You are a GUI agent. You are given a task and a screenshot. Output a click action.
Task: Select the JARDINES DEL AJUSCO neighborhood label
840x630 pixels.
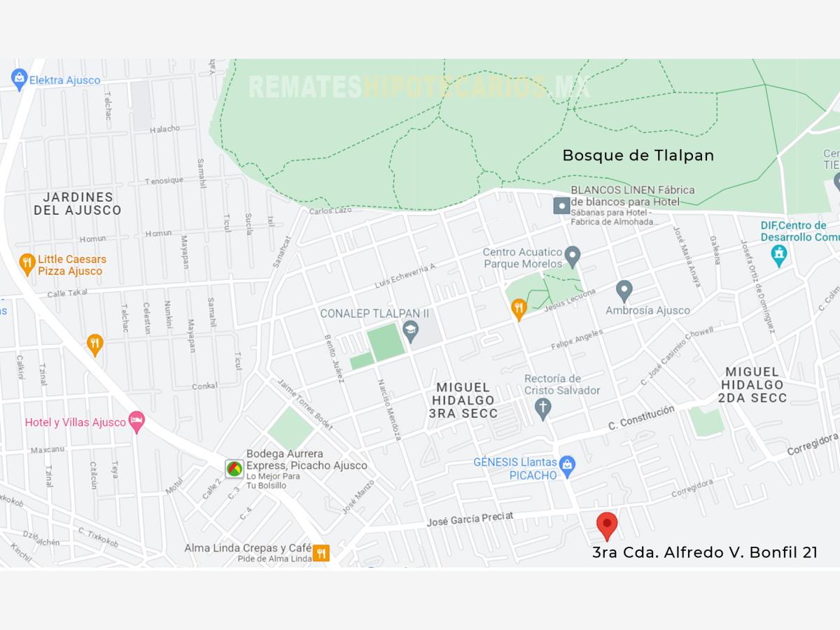tap(78, 204)
